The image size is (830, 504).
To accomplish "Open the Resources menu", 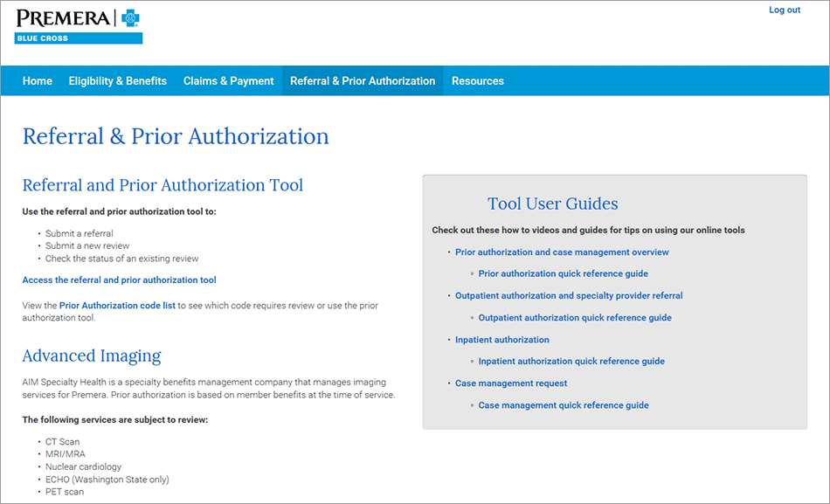I will pos(478,81).
